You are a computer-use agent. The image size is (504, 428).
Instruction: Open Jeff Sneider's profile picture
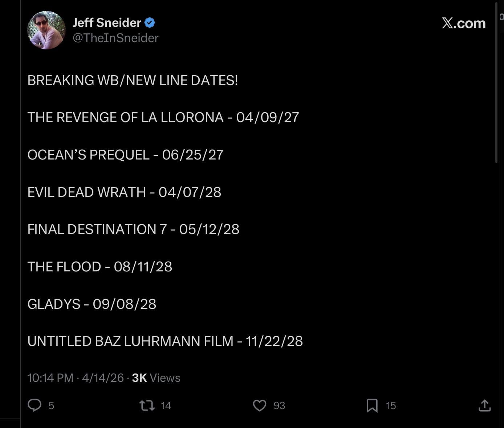pyautogui.click(x=46, y=30)
